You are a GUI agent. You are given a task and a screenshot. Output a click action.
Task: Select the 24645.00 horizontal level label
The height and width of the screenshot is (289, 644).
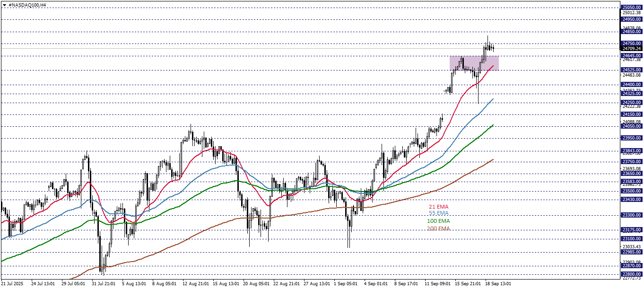click(x=632, y=55)
